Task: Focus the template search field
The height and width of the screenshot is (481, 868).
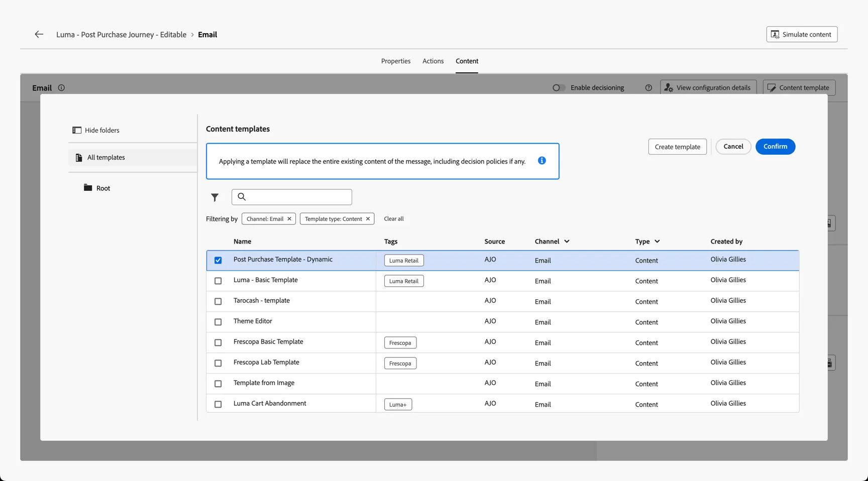Action: click(x=292, y=197)
